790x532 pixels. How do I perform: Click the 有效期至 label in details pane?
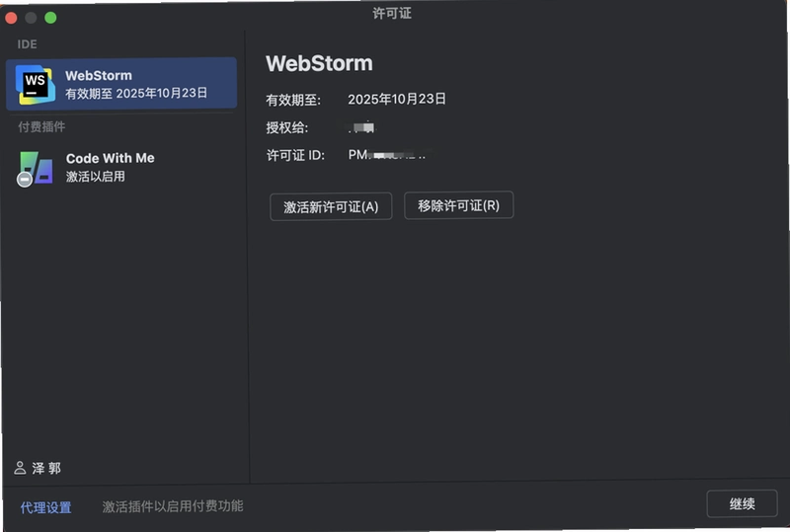(293, 100)
